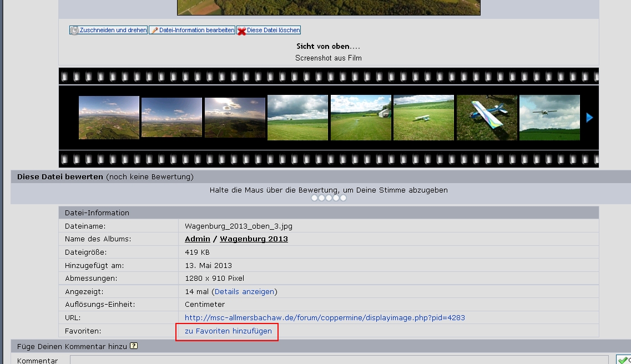This screenshot has width=631, height=364.
Task: Click the Zuschneiden und drehen button
Action: (109, 31)
